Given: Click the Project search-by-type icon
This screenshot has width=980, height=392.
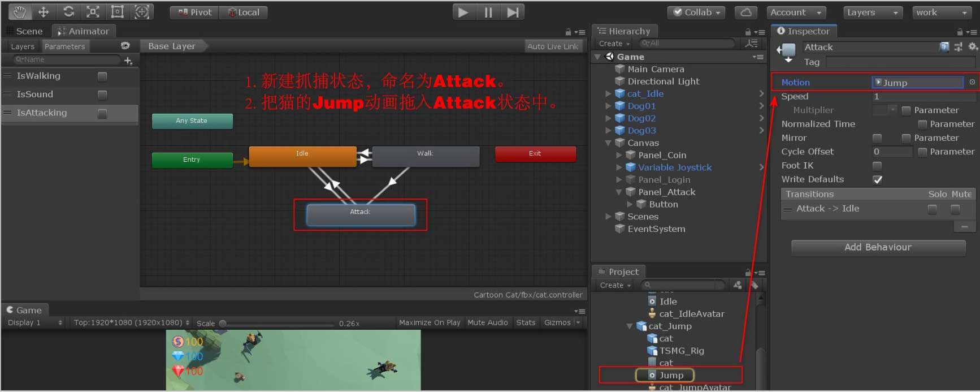Looking at the screenshot, I should coord(738,285).
